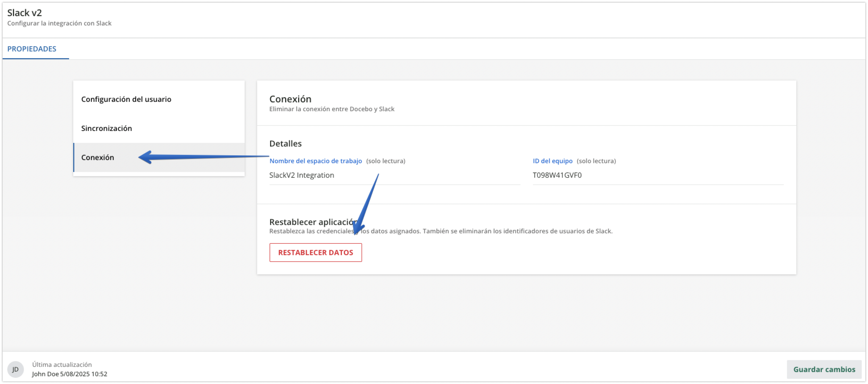Screen dimensions: 868x384
Task: Click the Detalles section heading
Action: tap(285, 143)
